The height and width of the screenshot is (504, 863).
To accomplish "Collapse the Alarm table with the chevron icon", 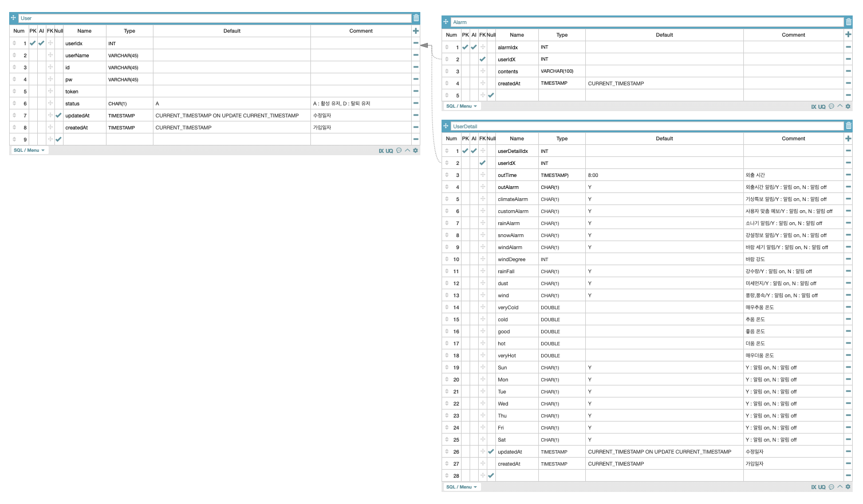I will click(840, 106).
